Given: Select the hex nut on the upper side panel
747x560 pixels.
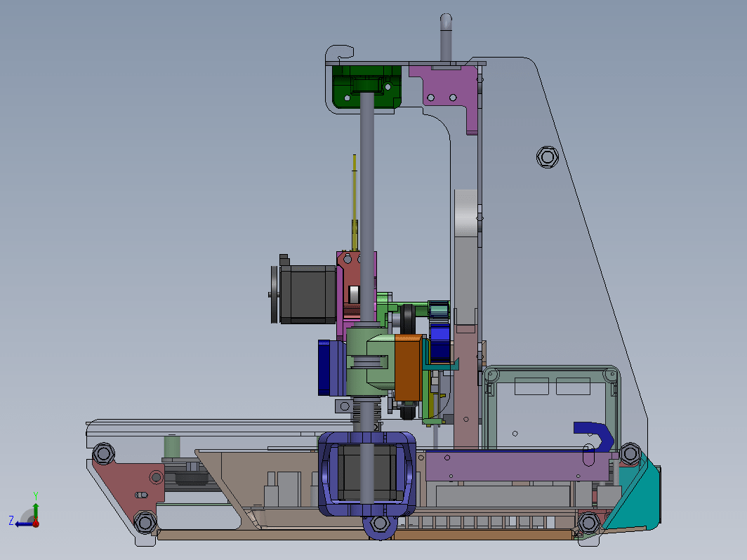Looking at the screenshot, I should pos(548,156).
